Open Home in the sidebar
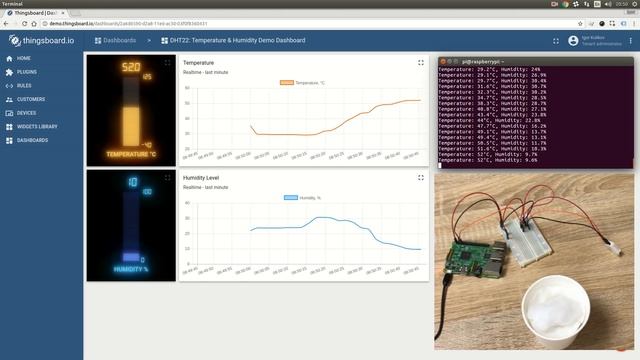The image size is (640, 360). pos(41,58)
